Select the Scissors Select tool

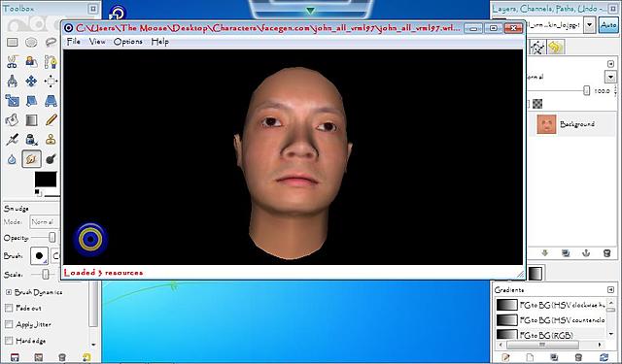click(13, 61)
